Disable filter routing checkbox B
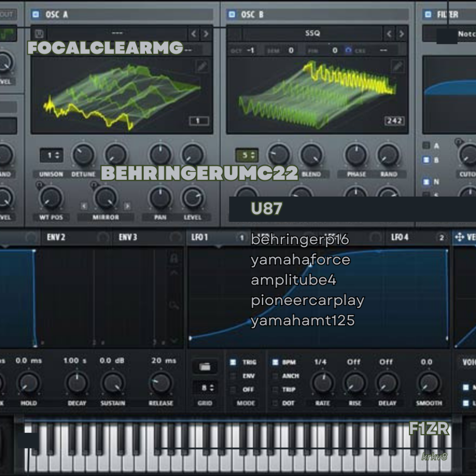Image resolution: width=476 pixels, height=476 pixels. (x=426, y=160)
